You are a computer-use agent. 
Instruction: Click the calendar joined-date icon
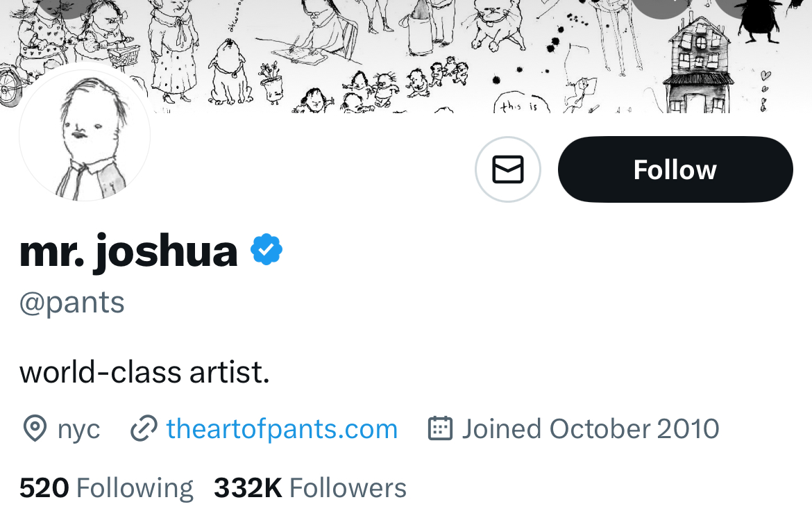point(440,429)
